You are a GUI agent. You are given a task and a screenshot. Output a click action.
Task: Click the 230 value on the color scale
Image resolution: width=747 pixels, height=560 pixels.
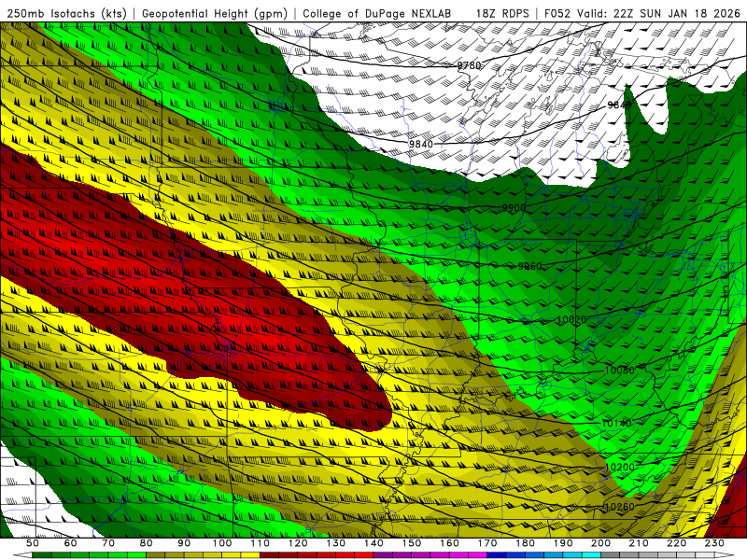click(714, 543)
